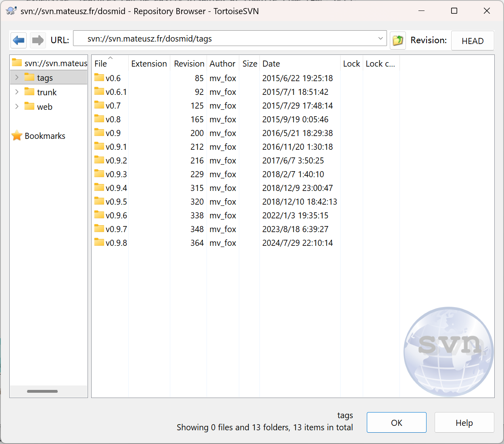Screen dimensions: 504x444
Task: Select the v0.9.8 folder name
Action: (x=116, y=243)
